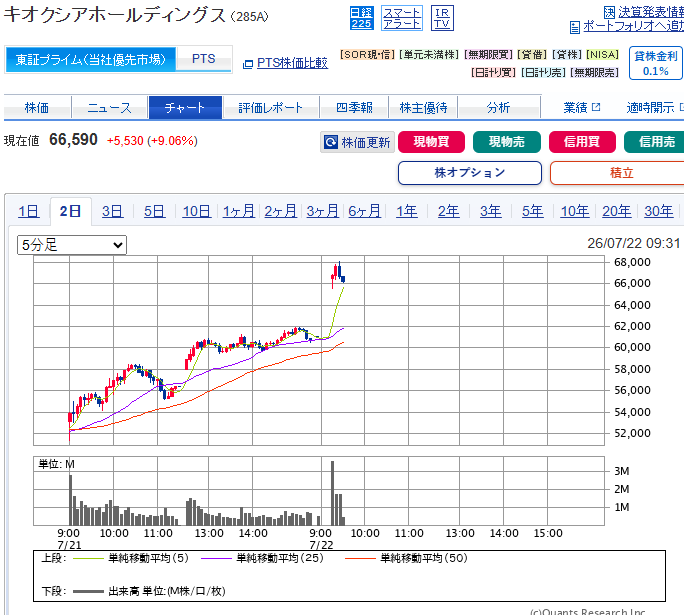Open the PTS株価比較 link
The image size is (684, 615).
[x=292, y=63]
